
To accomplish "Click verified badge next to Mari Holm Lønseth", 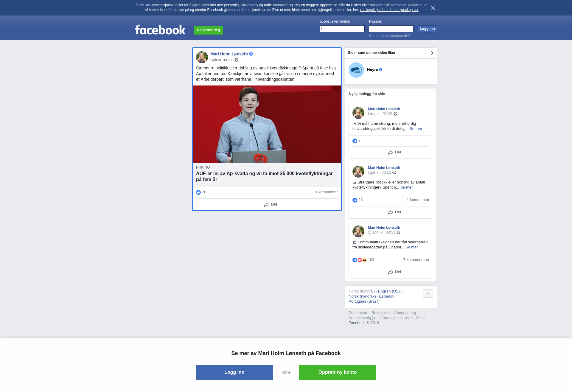I will click(x=251, y=54).
